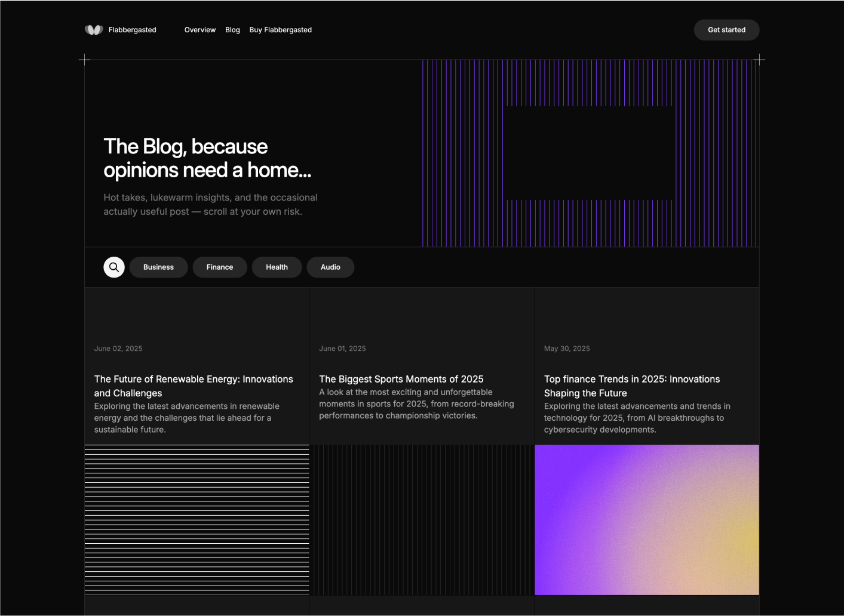
Task: Click the finance trends post description text
Action: point(637,418)
